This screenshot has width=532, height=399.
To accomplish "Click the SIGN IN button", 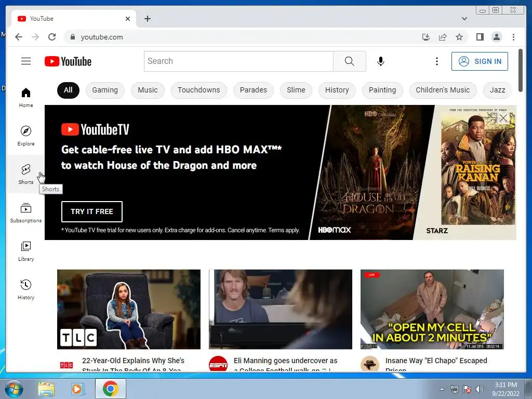I will click(480, 61).
